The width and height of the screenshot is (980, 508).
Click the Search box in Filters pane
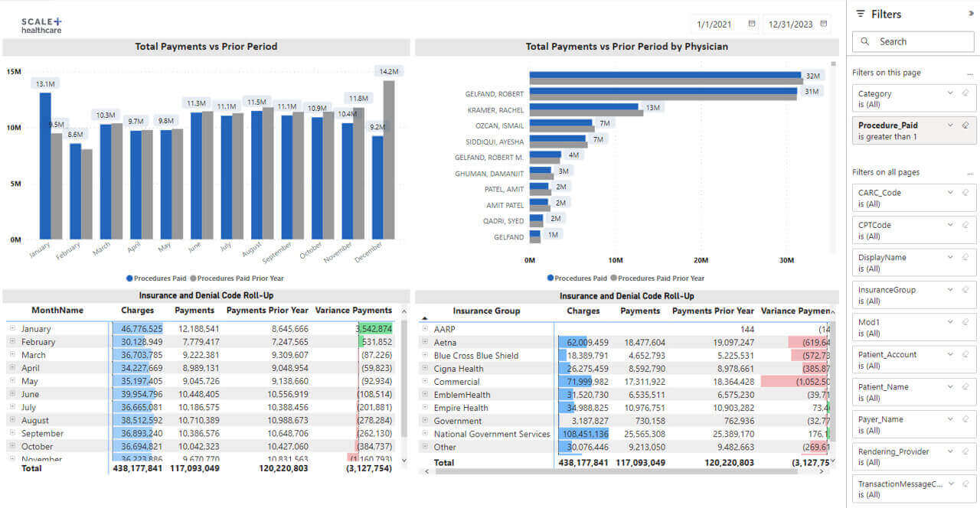point(914,42)
